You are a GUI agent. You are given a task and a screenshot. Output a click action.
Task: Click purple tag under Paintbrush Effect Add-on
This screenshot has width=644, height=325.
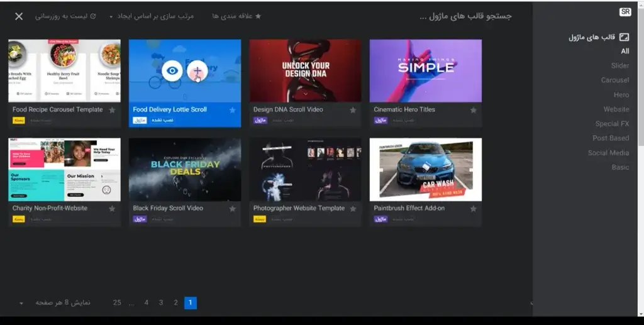[380, 219]
